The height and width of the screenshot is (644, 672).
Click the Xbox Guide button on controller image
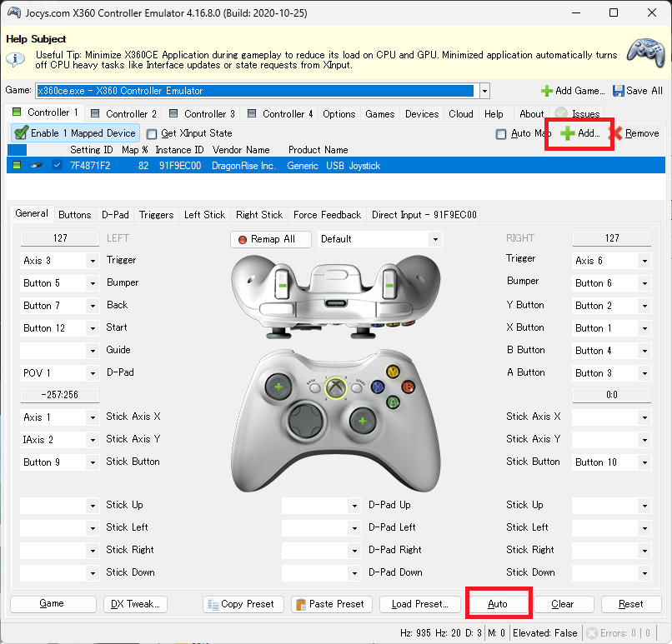(336, 387)
